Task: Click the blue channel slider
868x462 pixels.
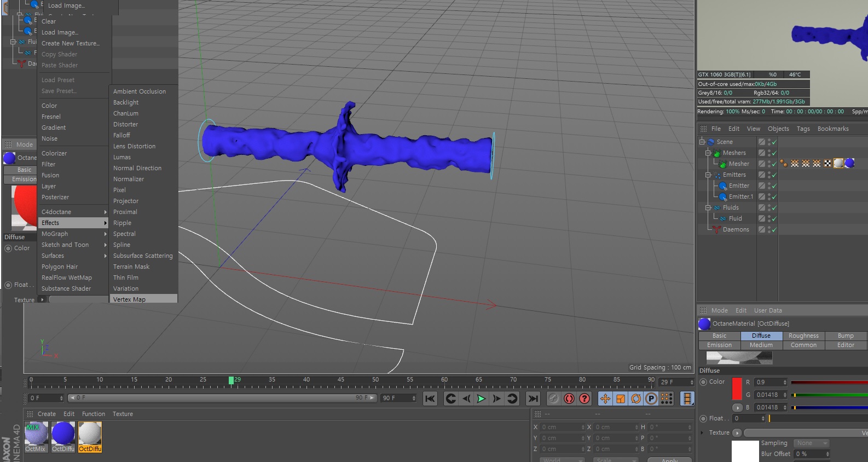Action: (x=829, y=407)
